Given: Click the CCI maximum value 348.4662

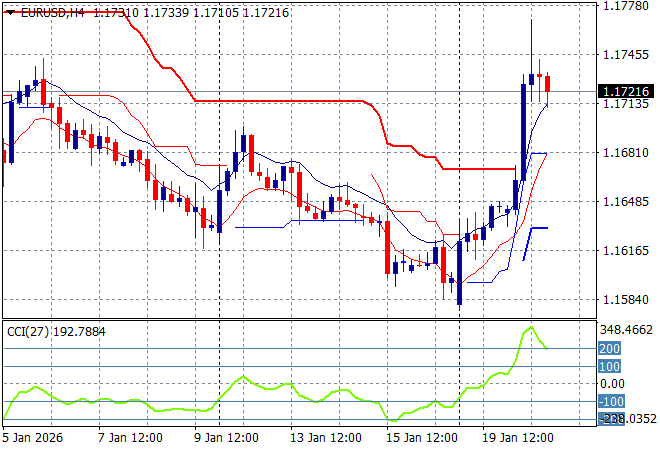Looking at the screenshot, I should [x=626, y=330].
